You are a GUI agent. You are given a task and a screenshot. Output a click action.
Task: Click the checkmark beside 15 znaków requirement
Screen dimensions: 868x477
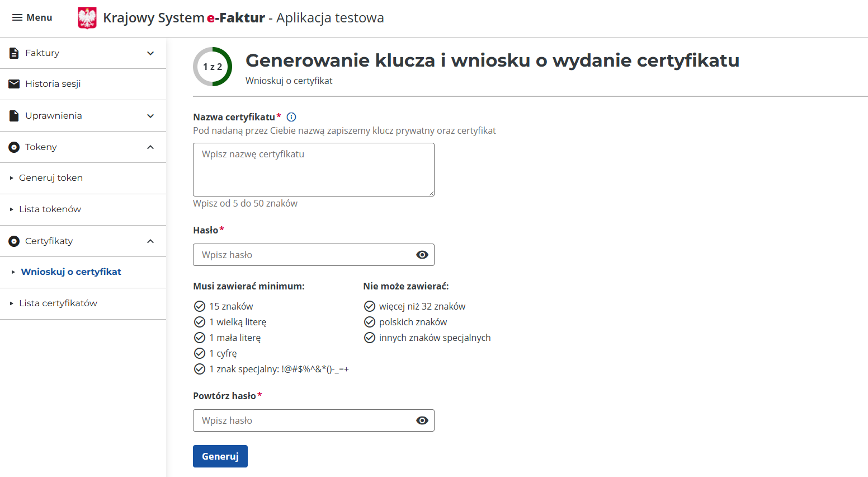(200, 306)
